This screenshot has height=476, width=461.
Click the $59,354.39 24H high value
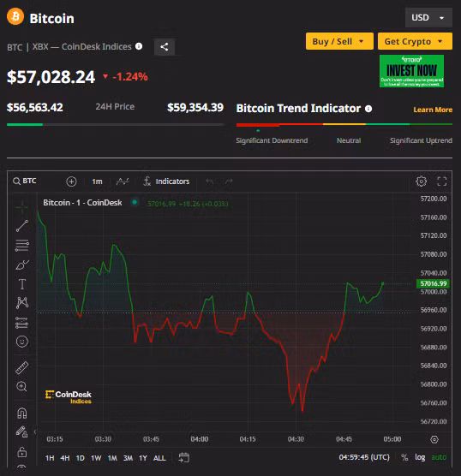point(195,107)
